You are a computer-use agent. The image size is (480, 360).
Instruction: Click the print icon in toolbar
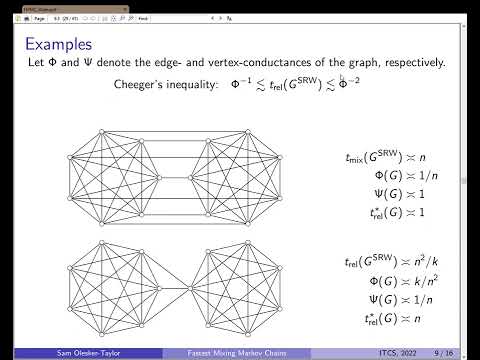pos(26,19)
